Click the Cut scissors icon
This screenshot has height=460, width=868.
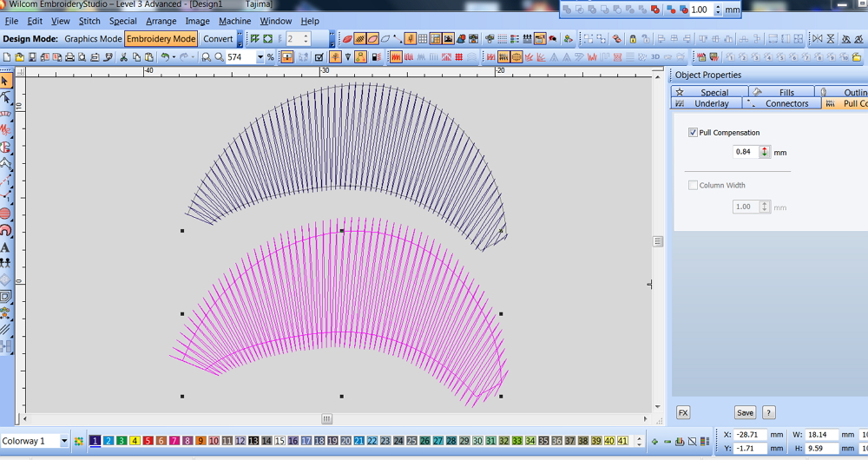click(124, 57)
